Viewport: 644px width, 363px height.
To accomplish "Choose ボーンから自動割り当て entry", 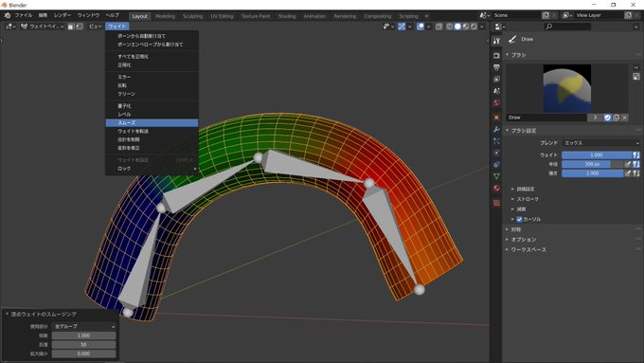I will 152,36.
